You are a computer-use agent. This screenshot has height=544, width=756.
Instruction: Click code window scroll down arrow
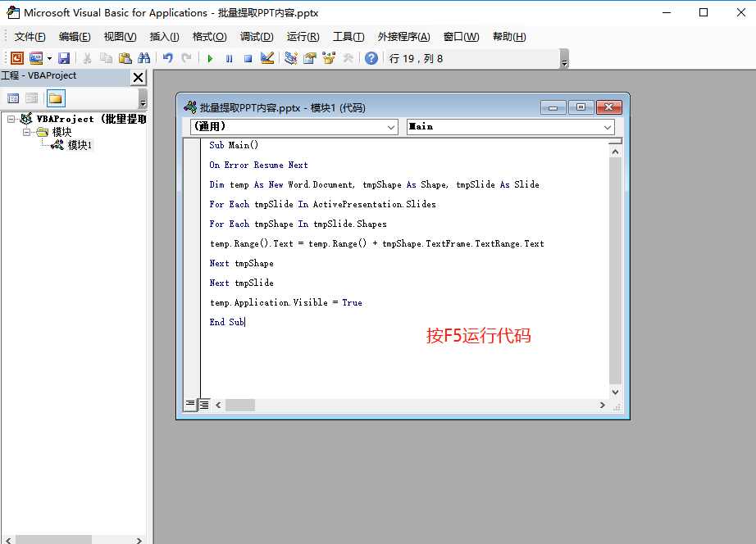[615, 392]
